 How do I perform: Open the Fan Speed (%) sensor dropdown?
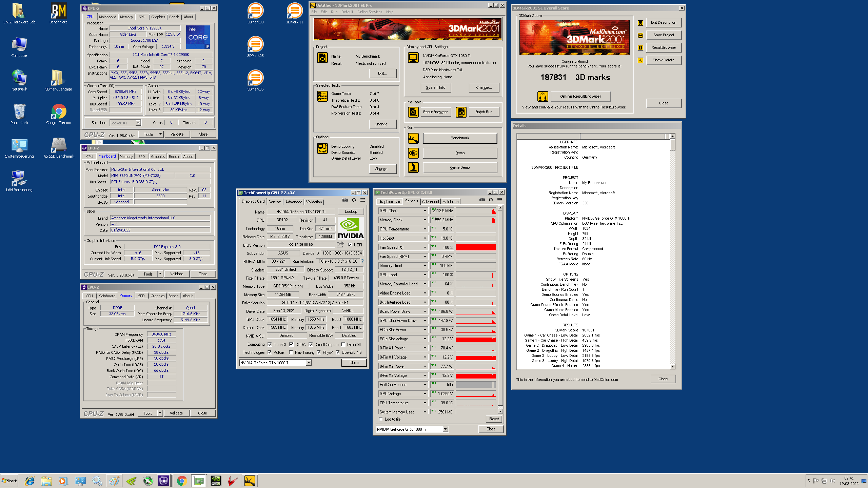tap(425, 247)
